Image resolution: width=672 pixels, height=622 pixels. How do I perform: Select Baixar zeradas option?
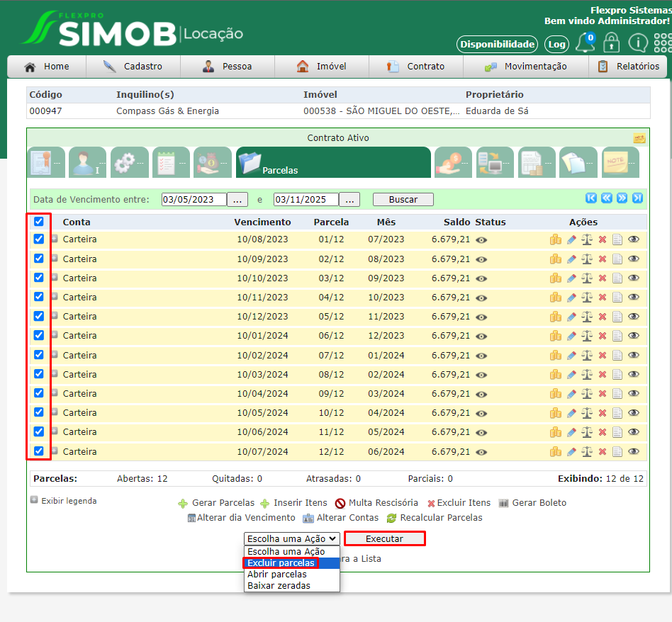pos(292,585)
